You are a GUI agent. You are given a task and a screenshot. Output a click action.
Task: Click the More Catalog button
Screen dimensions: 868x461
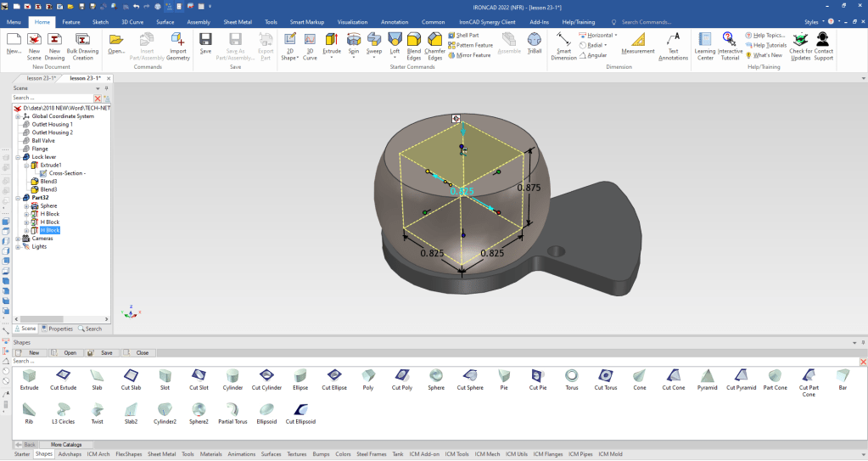67,444
